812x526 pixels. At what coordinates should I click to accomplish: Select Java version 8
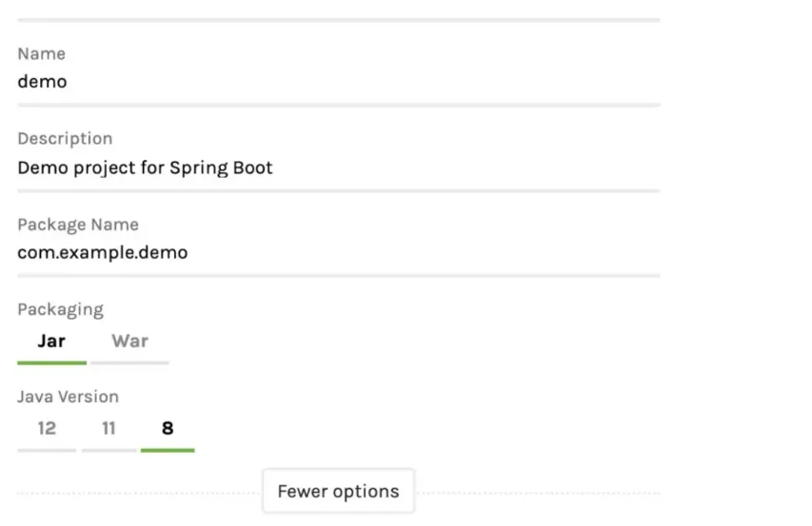168,428
